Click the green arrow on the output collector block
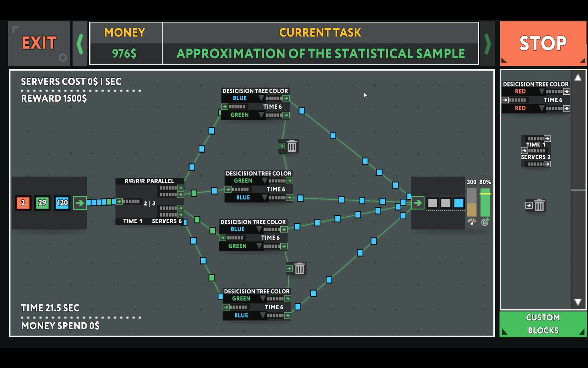Viewport: 588px width, 368px height. click(x=418, y=203)
